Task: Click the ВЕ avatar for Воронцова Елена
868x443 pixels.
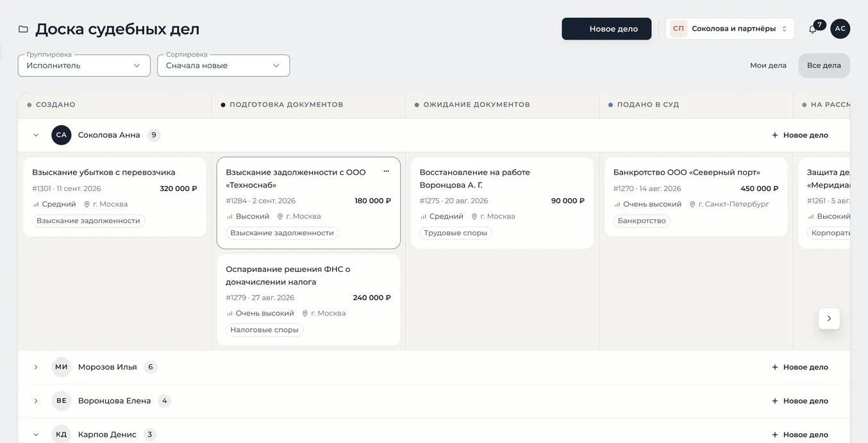Action: (62, 401)
